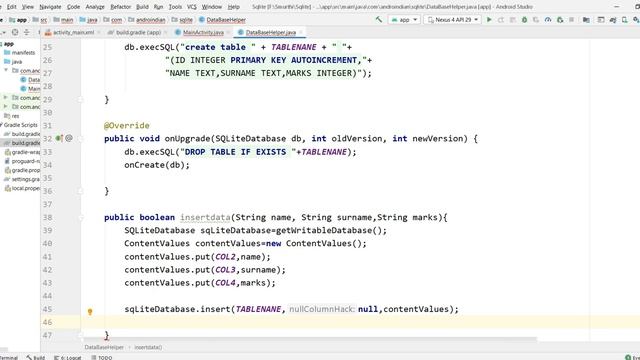Open the app run configuration dropdown
The width and height of the screenshot is (640, 360).
point(404,20)
